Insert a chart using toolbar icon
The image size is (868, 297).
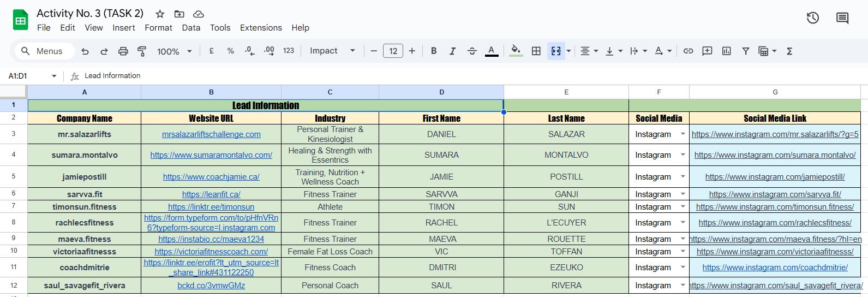[x=726, y=51]
